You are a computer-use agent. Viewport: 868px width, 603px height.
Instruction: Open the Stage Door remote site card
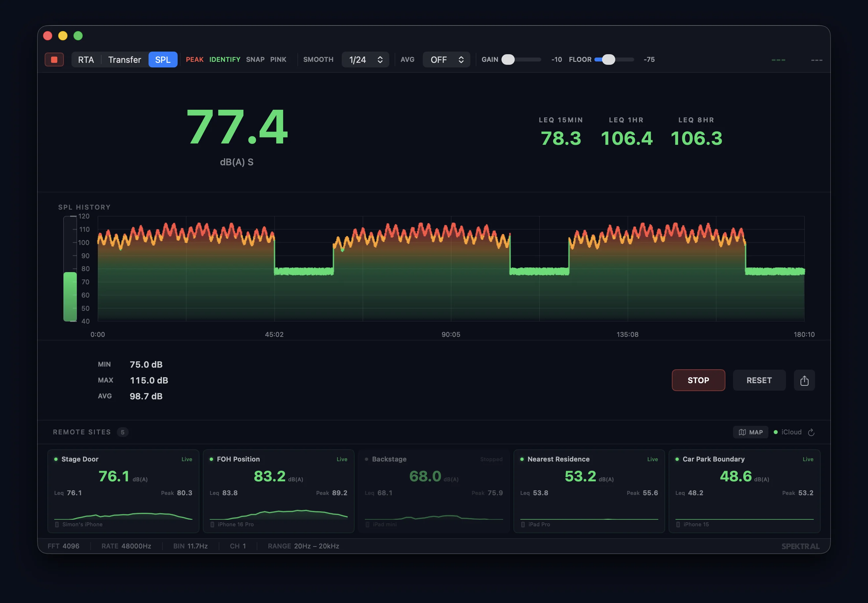point(123,491)
